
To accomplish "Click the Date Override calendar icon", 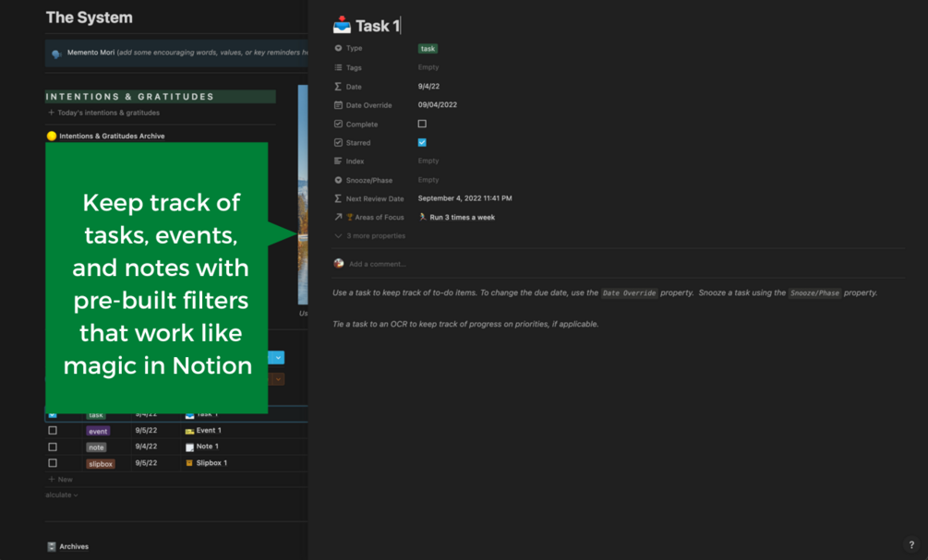I will [x=338, y=105].
